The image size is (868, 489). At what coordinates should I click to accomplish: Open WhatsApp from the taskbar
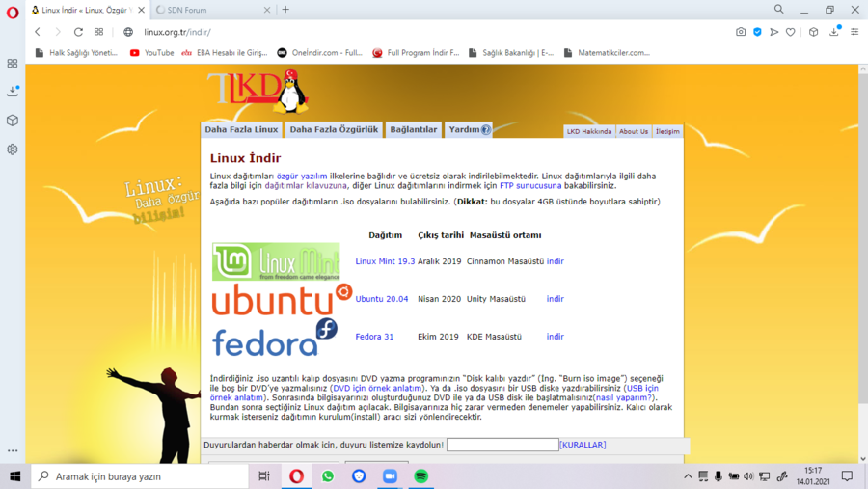coord(328,476)
